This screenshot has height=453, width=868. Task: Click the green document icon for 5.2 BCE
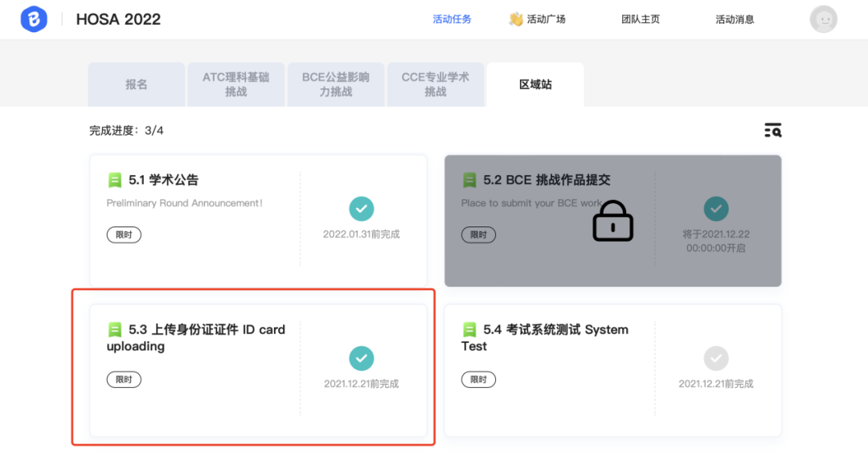(x=469, y=180)
